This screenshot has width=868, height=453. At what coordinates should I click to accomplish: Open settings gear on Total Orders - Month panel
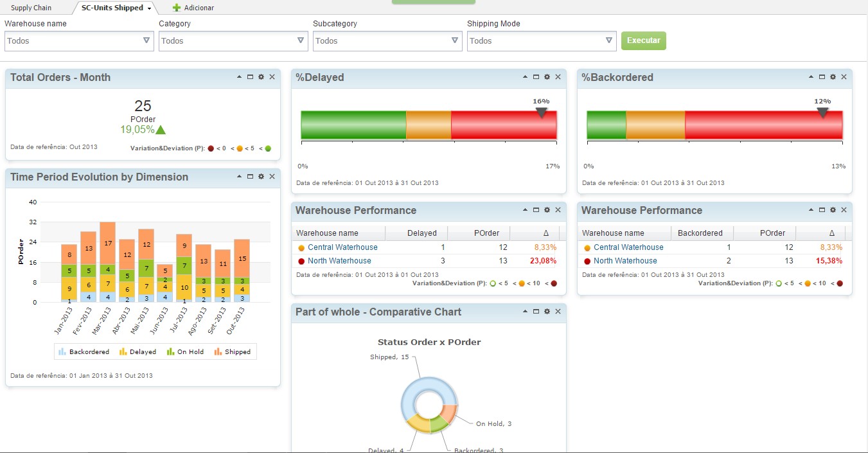(x=261, y=77)
